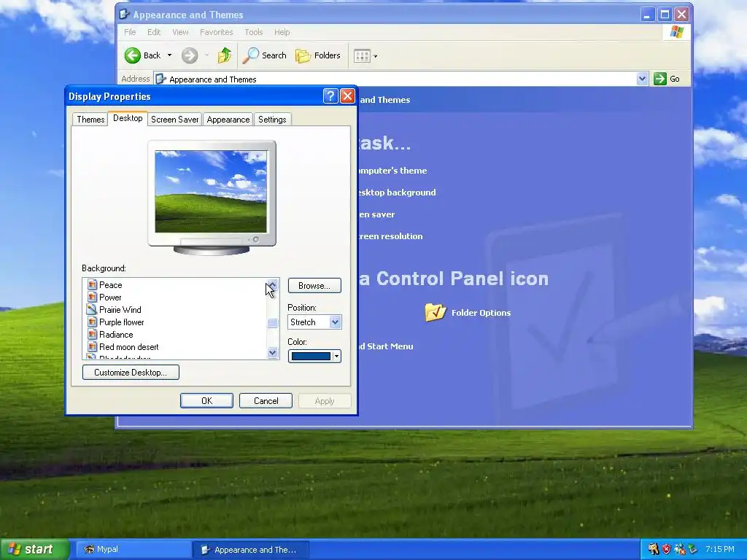Viewport: 747px width, 560px height.
Task: Open the Tools menu
Action: click(253, 32)
